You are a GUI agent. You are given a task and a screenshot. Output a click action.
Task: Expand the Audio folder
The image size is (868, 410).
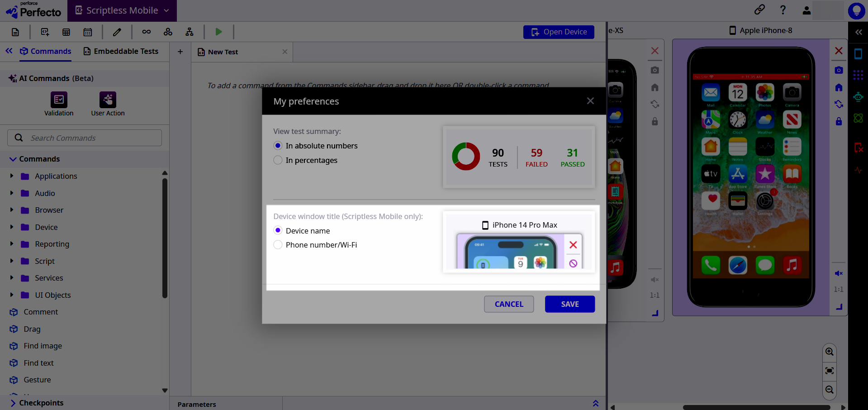[12, 193]
